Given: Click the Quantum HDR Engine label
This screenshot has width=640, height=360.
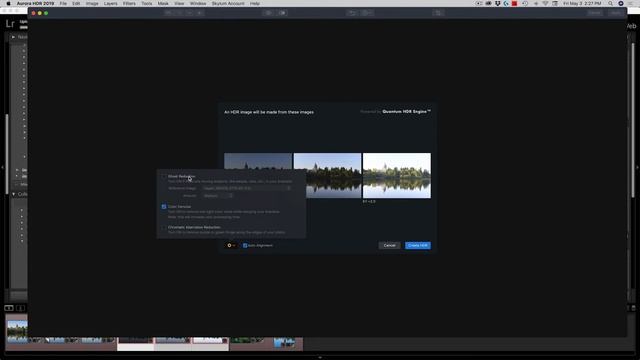Looking at the screenshot, I should click(406, 111).
